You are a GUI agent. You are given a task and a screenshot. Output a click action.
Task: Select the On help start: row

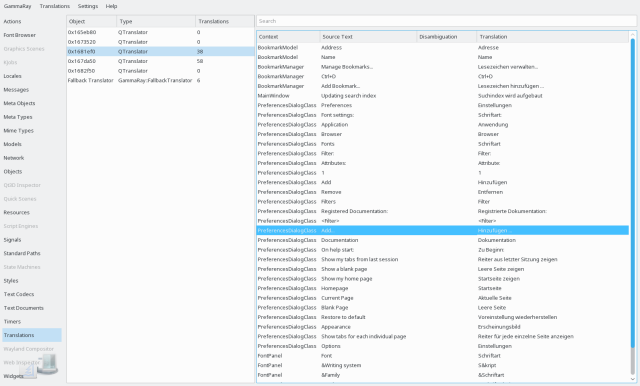tap(443, 250)
